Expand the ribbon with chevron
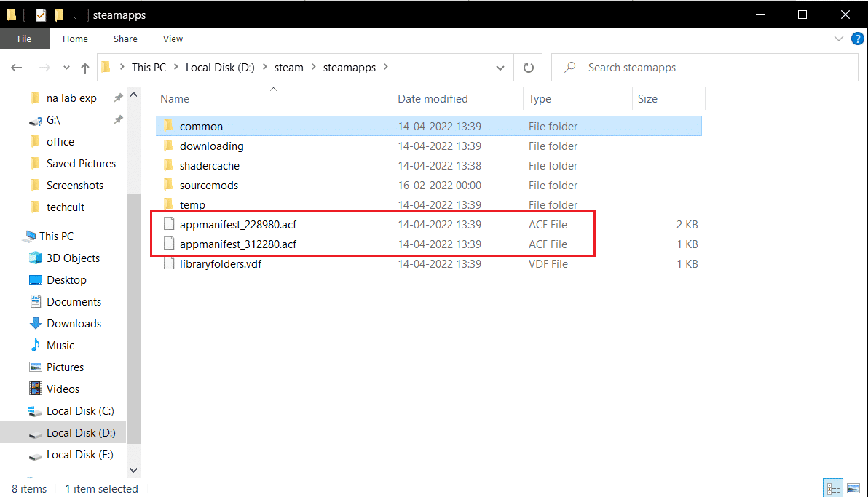Viewport: 868px width, 497px height. (x=838, y=39)
